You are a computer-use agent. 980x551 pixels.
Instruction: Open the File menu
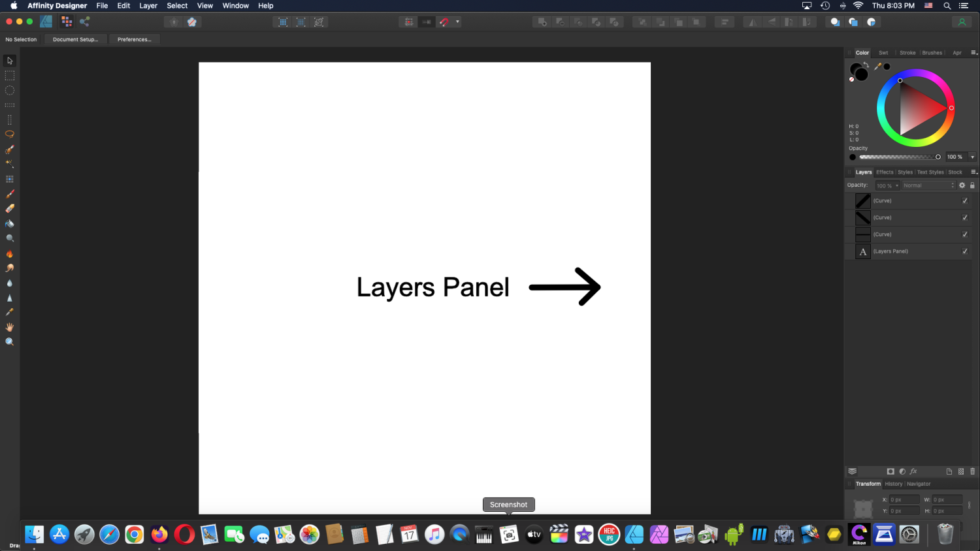coord(103,6)
